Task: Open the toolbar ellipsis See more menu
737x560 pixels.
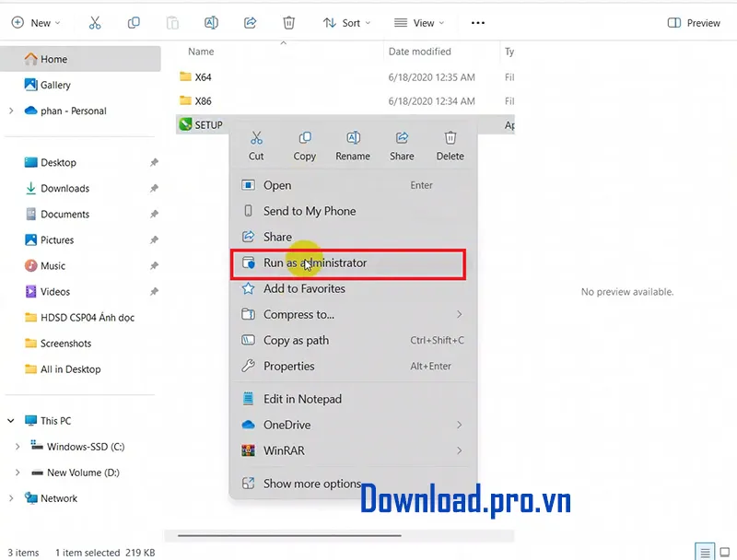Action: [x=477, y=23]
